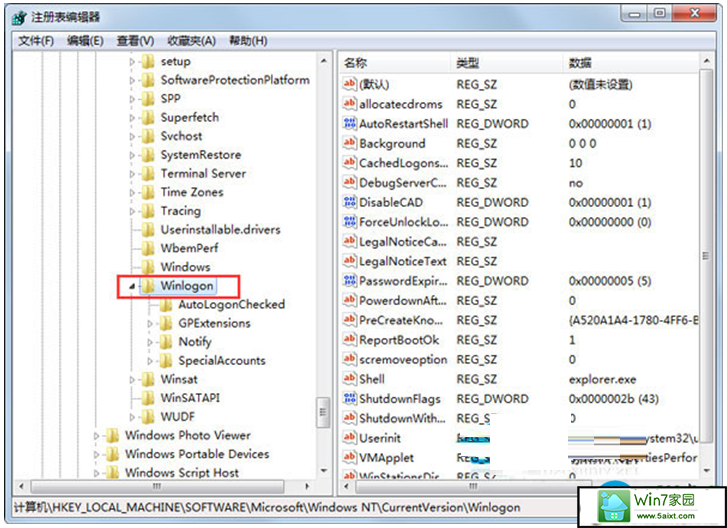Click the Winlogon folder icon
This screenshot has width=727, height=528.
tap(148, 286)
